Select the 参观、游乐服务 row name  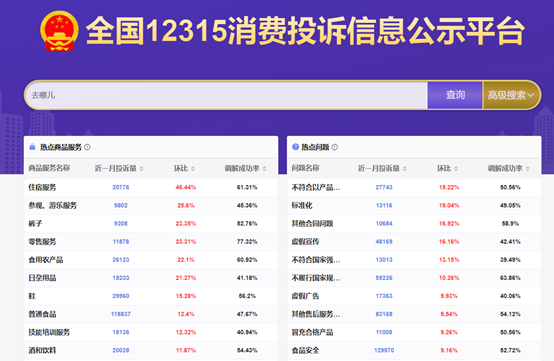click(52, 205)
